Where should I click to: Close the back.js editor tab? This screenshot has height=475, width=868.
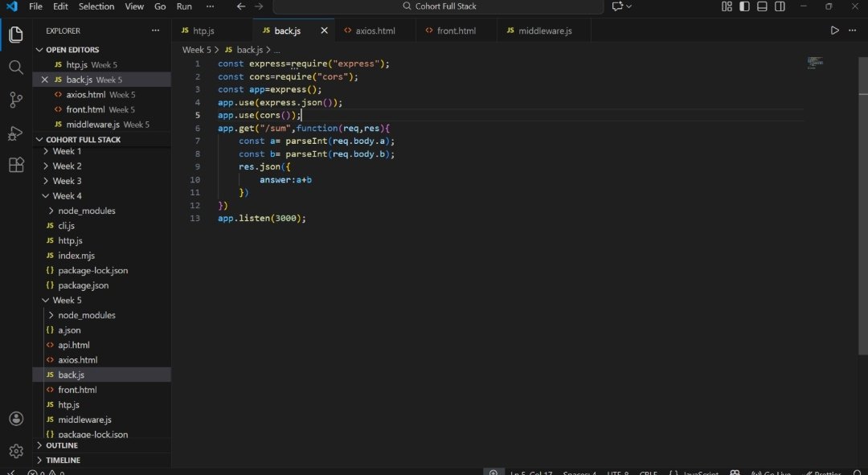325,31
